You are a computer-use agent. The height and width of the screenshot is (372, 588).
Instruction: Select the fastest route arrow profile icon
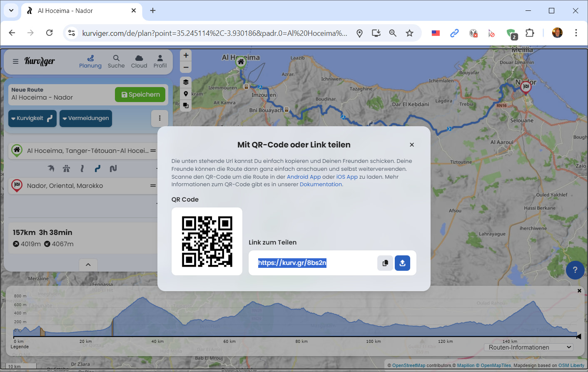[x=51, y=168]
